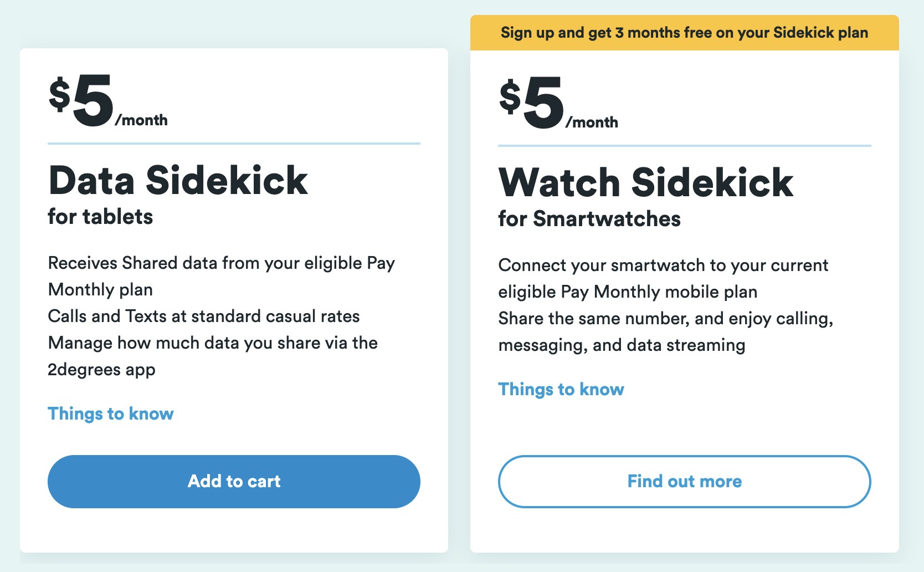Select the 'for tablets' subtitle
The image size is (924, 572).
pyautogui.click(x=100, y=217)
